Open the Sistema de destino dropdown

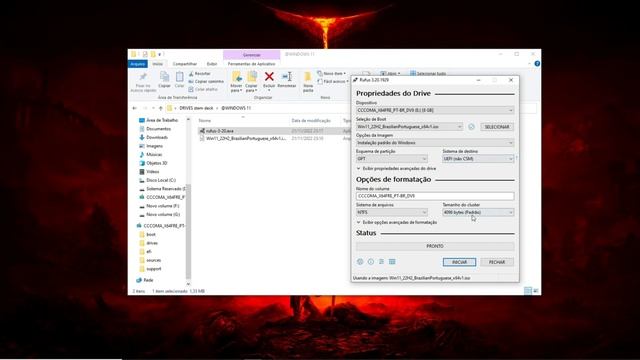pyautogui.click(x=478, y=159)
